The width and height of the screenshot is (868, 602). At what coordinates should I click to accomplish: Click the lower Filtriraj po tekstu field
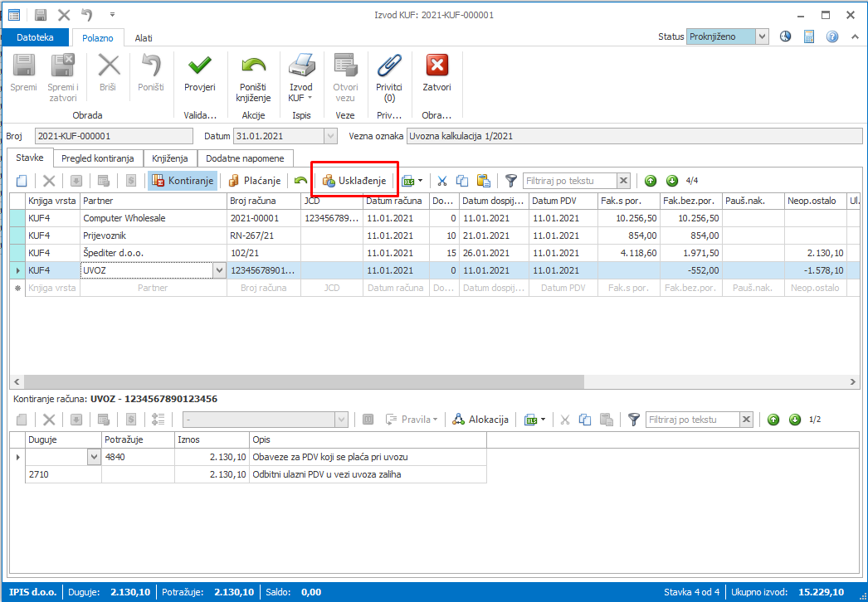(x=693, y=420)
